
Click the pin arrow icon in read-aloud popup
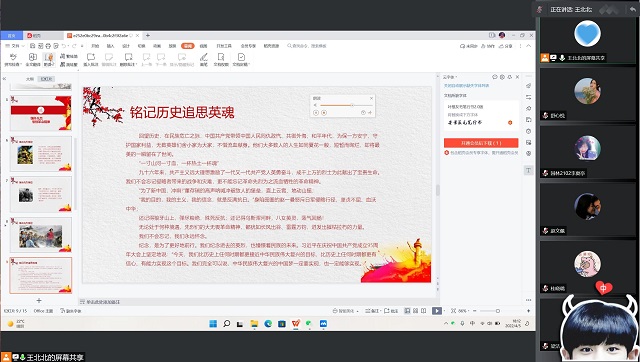tap(370, 113)
